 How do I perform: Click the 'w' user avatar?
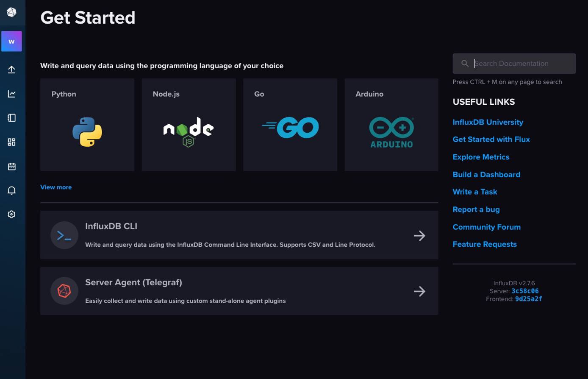point(11,41)
